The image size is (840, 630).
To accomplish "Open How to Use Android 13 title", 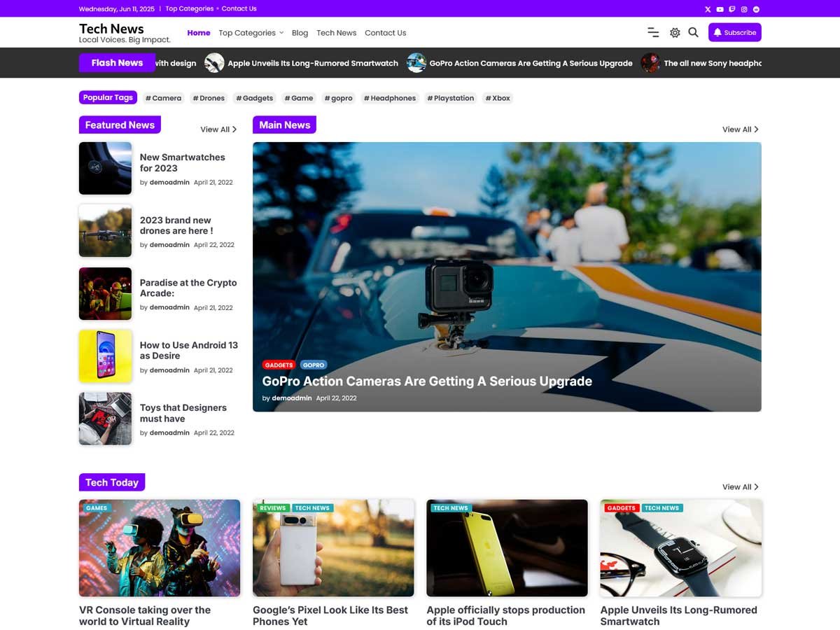I will point(189,350).
